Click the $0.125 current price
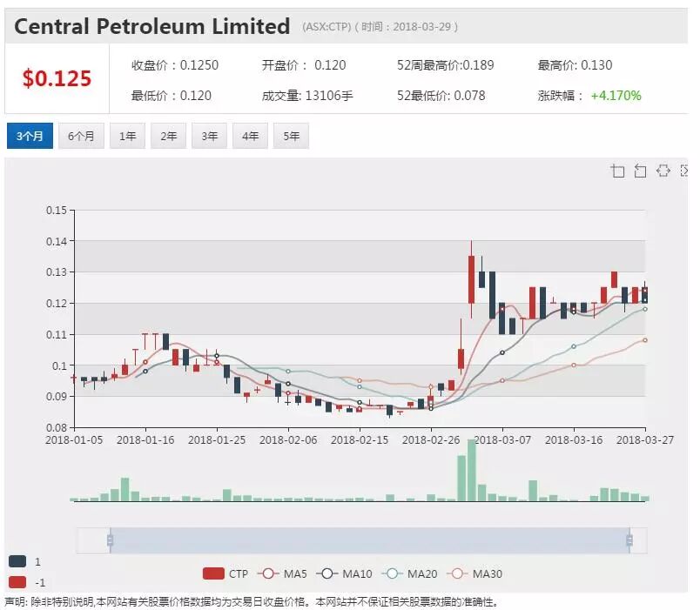The height and width of the screenshot is (610, 700). 57,78
